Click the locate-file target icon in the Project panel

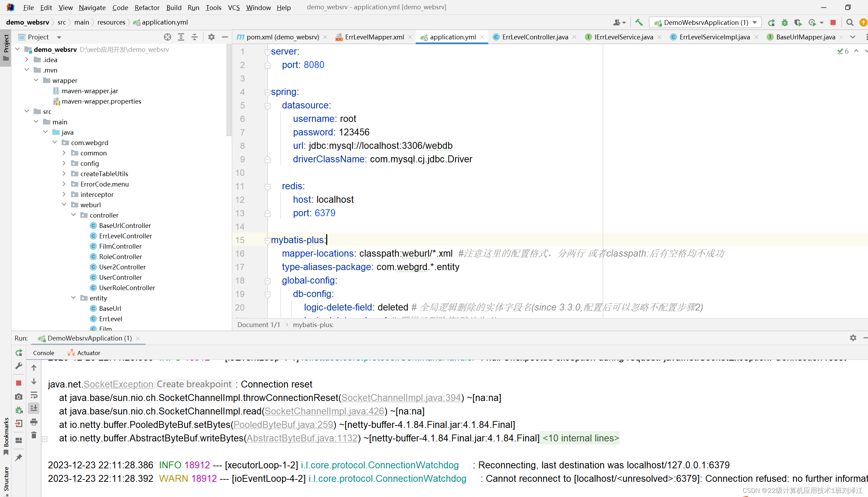coord(168,37)
